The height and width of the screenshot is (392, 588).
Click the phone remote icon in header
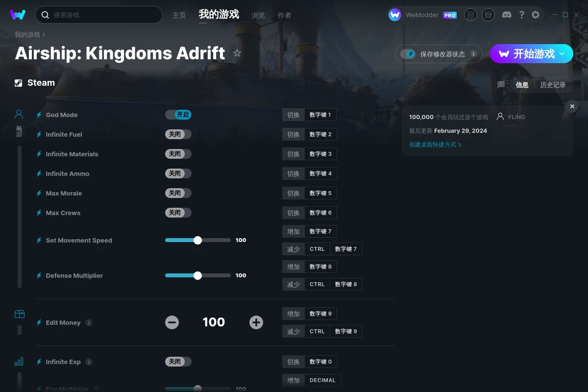470,15
